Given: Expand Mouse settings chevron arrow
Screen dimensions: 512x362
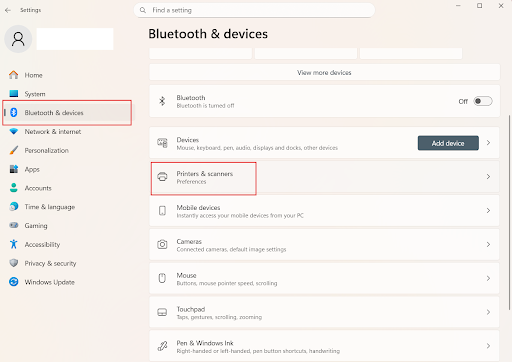Looking at the screenshot, I should (488, 278).
